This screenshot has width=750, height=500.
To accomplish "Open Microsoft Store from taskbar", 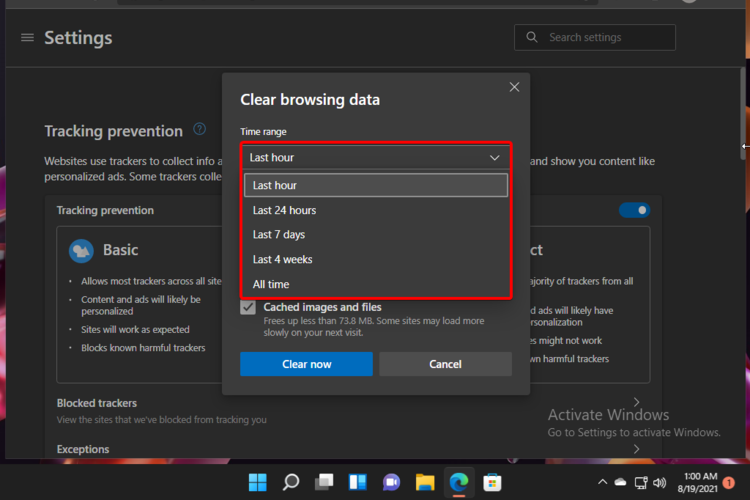I will (x=492, y=482).
